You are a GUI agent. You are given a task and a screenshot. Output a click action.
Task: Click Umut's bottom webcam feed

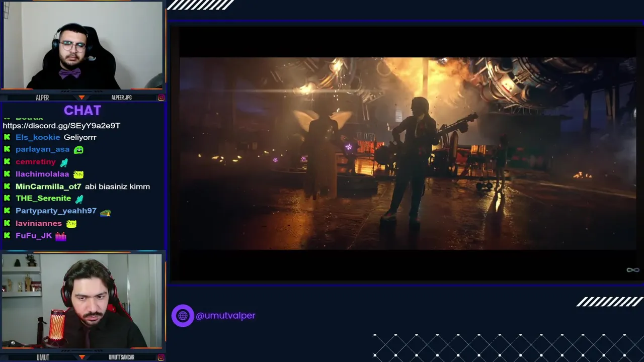click(82, 301)
